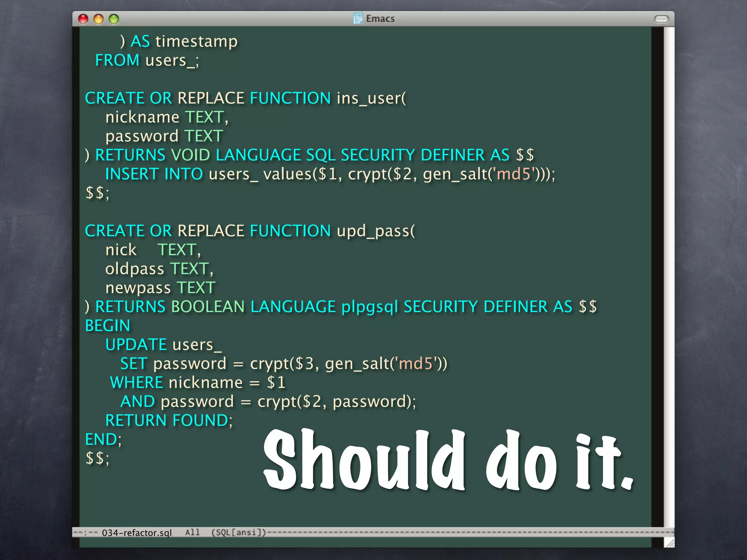Click 'oldpass TEXT,' parameter line
This screenshot has height=560, width=747.
(159, 269)
